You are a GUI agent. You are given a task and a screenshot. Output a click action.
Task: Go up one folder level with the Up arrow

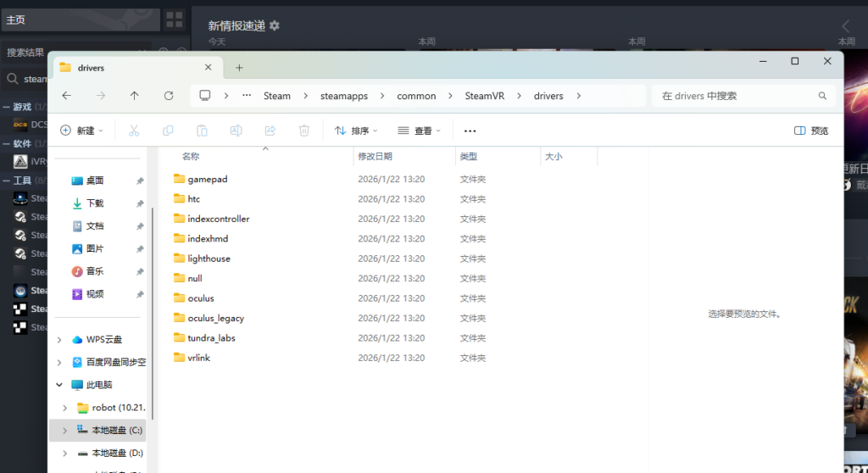(134, 96)
